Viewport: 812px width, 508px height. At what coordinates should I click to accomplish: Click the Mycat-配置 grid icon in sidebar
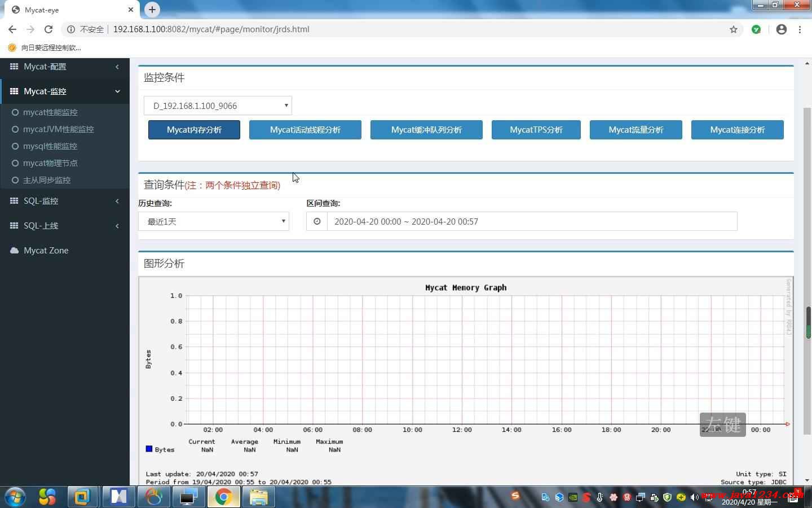tap(14, 67)
